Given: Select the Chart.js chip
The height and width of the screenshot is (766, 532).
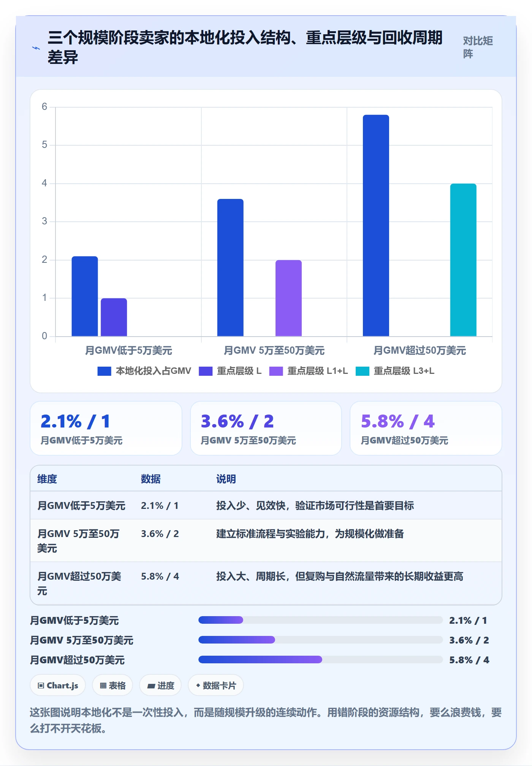Looking at the screenshot, I should 58,685.
